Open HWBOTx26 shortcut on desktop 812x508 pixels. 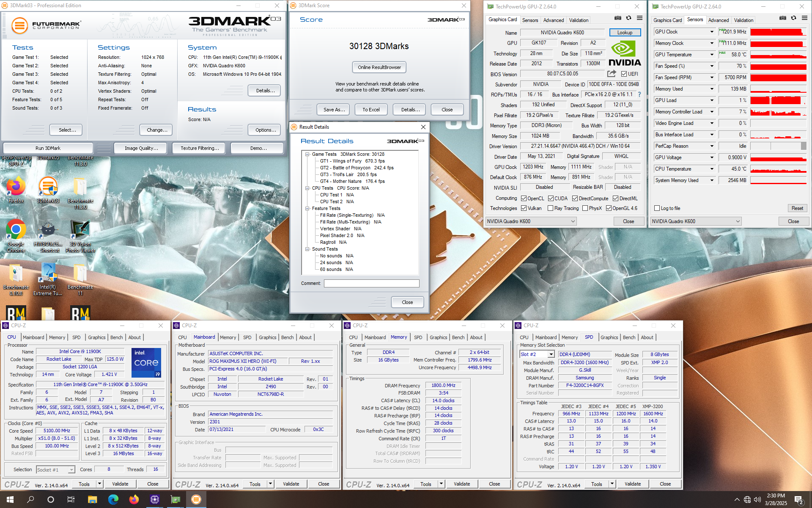pos(48,235)
